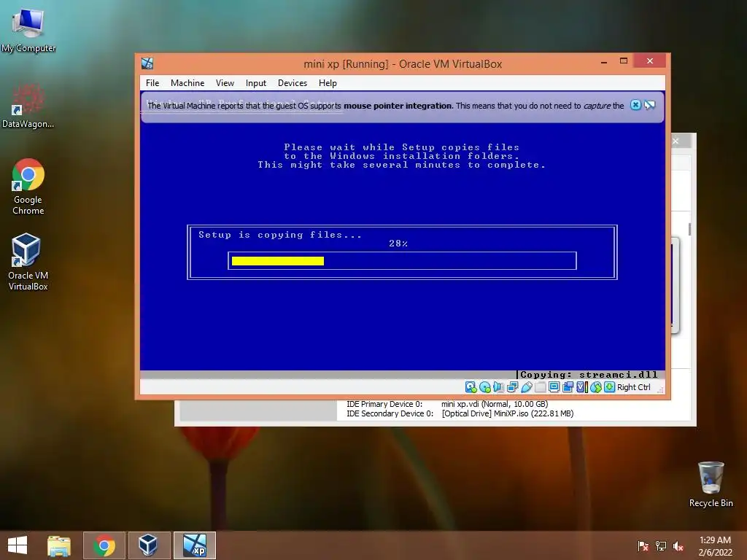
Task: Open File Explorer from the taskbar
Action: click(59, 545)
